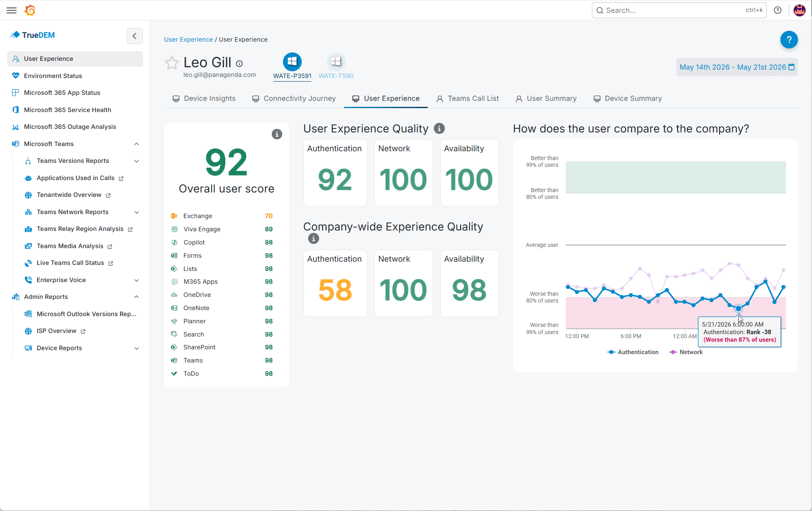Toggle Network series in chart legend
This screenshot has height=511, width=812.
coord(686,352)
